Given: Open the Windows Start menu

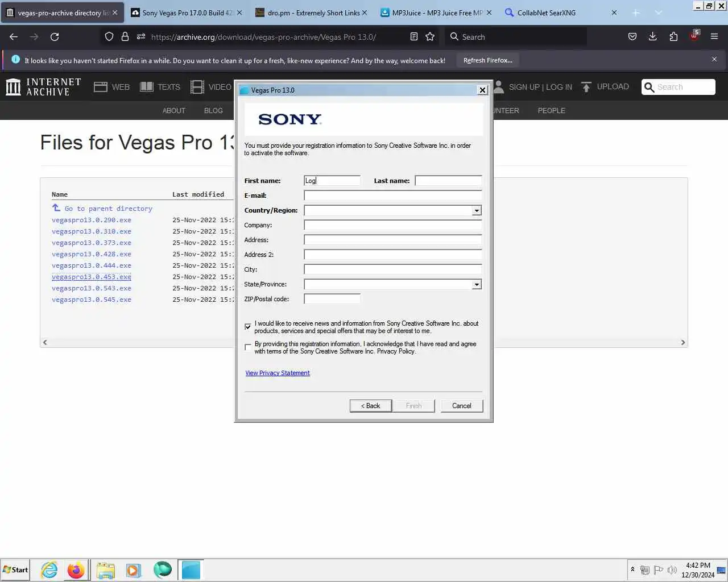Looking at the screenshot, I should point(15,569).
